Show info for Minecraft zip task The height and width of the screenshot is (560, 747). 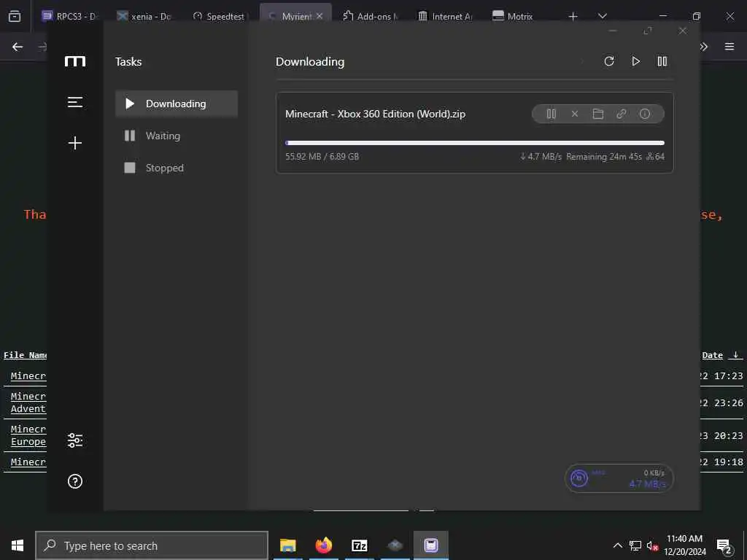[645, 114]
